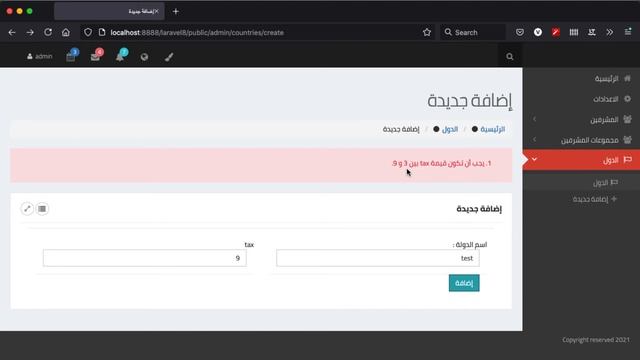
Task: Click the tax validation error message
Action: [442, 163]
